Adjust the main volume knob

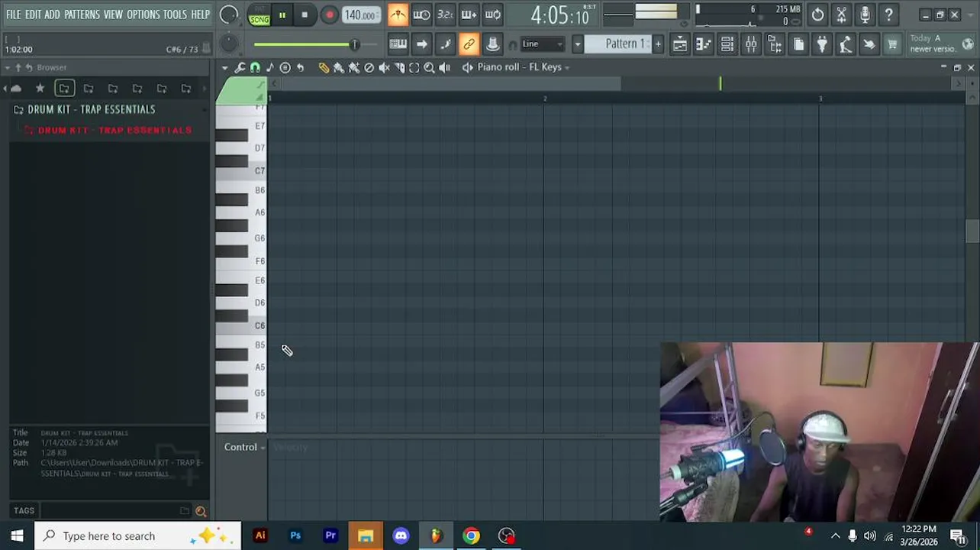point(228,15)
